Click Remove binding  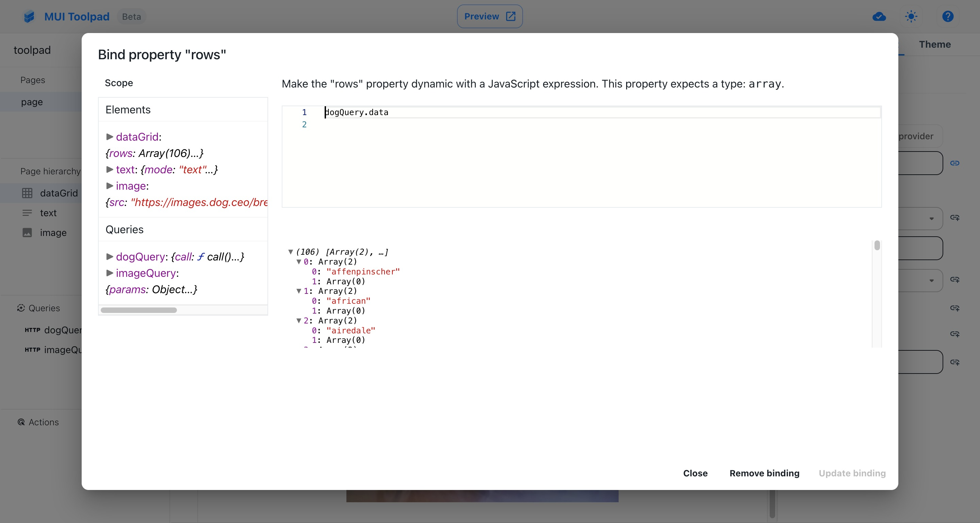pyautogui.click(x=764, y=473)
